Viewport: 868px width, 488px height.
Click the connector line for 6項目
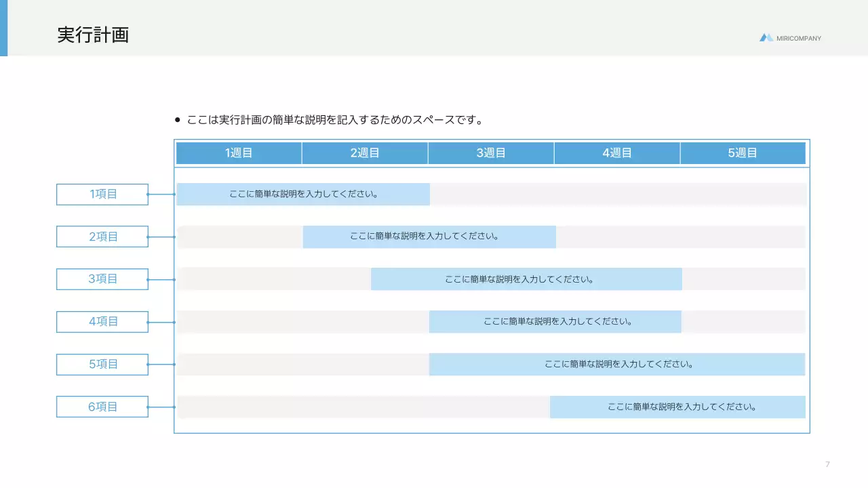click(163, 406)
